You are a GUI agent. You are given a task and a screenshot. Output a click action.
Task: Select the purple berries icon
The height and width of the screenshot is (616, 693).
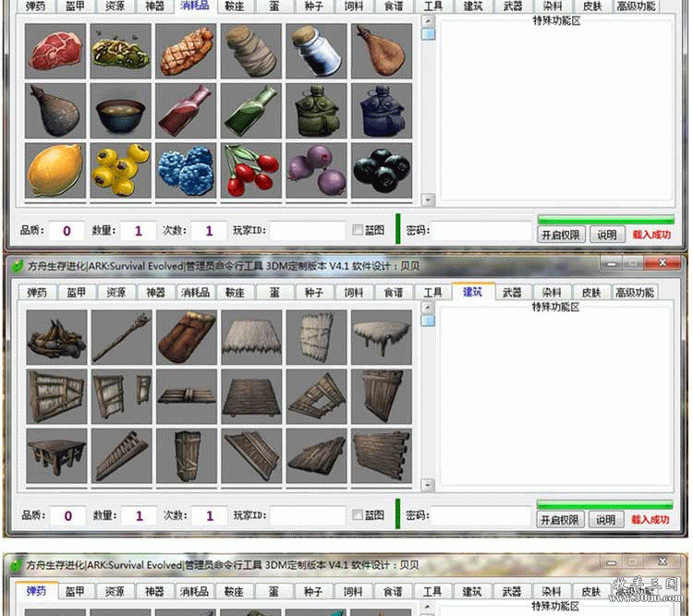316,170
